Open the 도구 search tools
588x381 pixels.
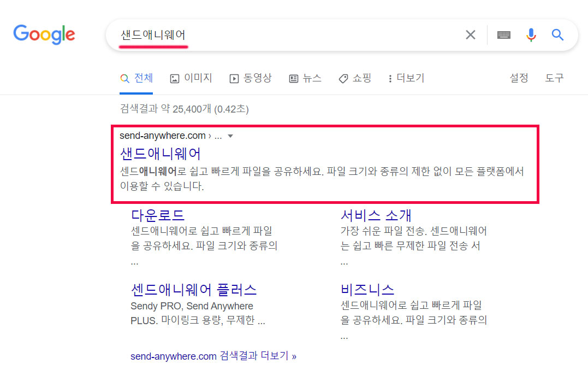[554, 78]
